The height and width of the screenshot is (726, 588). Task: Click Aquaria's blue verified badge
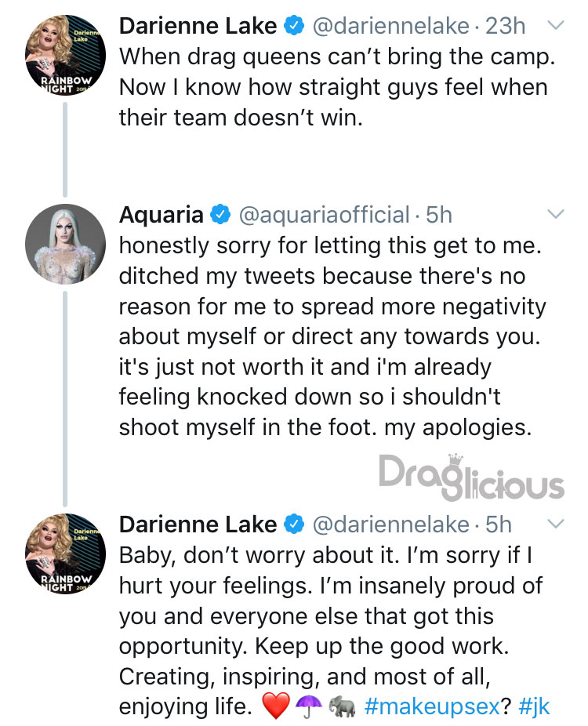click(x=220, y=214)
